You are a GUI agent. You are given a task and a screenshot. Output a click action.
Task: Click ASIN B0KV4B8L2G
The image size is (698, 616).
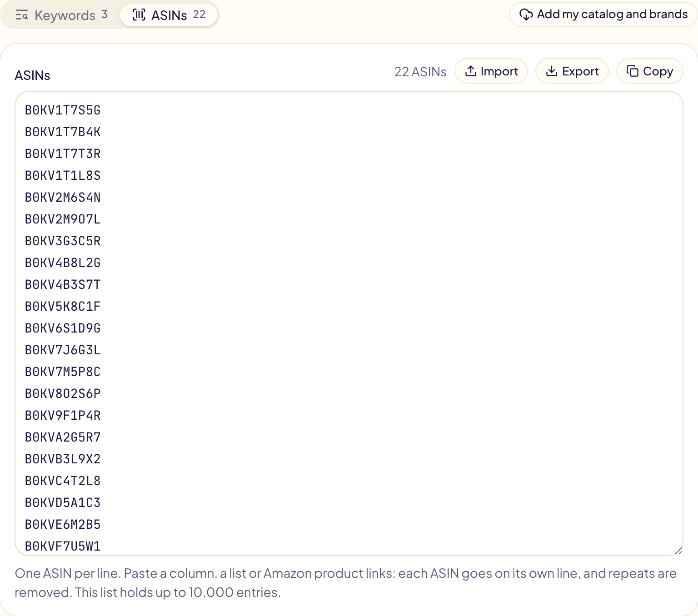click(x=63, y=263)
